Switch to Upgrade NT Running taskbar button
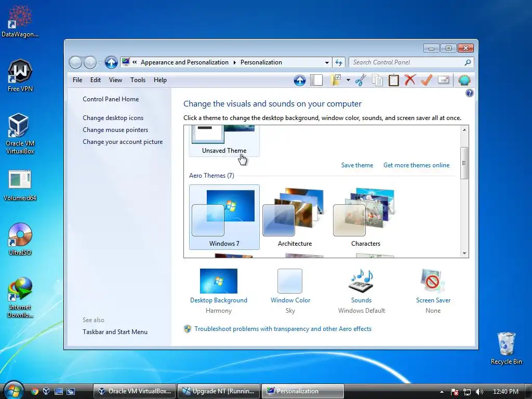 219,391
